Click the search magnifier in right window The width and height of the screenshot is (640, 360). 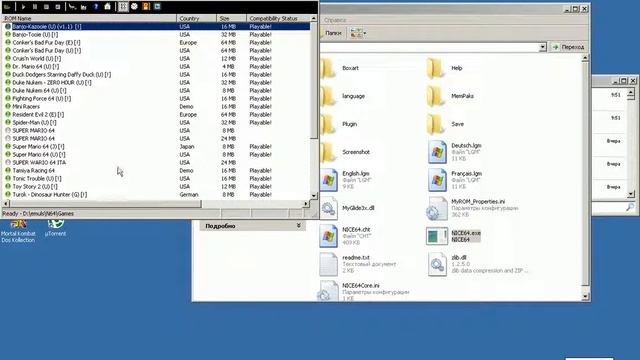(630, 207)
